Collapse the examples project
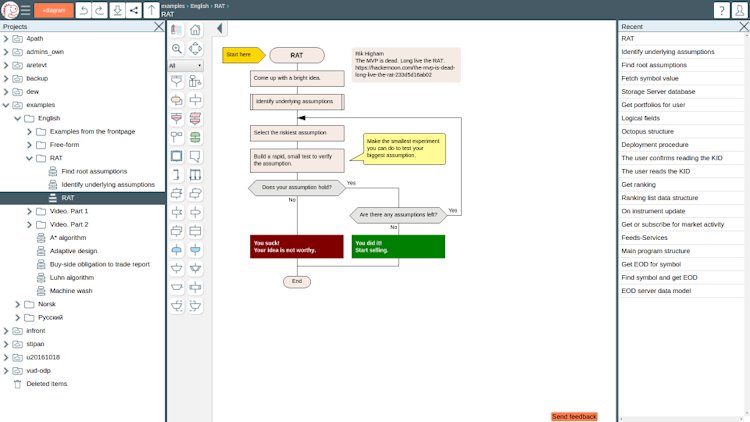The image size is (750, 422). (6, 105)
